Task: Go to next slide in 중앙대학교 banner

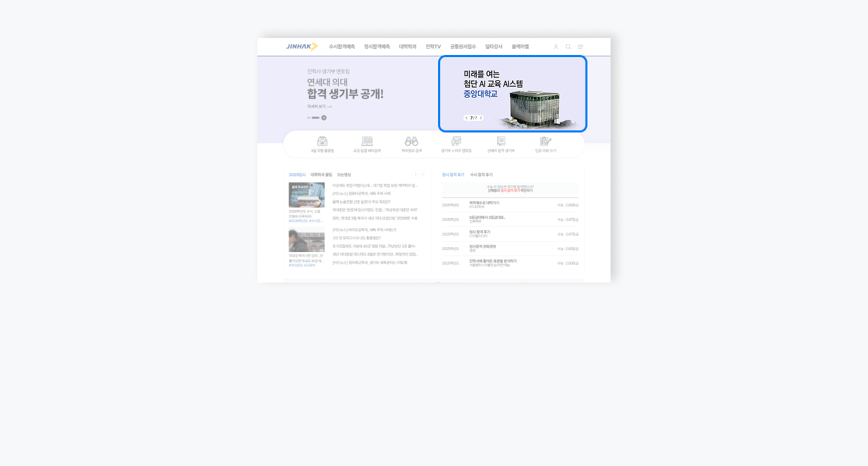Action: tap(481, 118)
